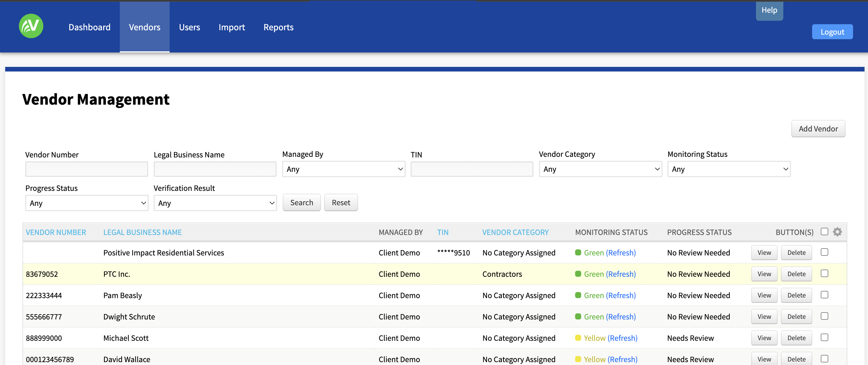Image resolution: width=868 pixels, height=365 pixels.
Task: Open the Verification Result dropdown
Action: [215, 203]
